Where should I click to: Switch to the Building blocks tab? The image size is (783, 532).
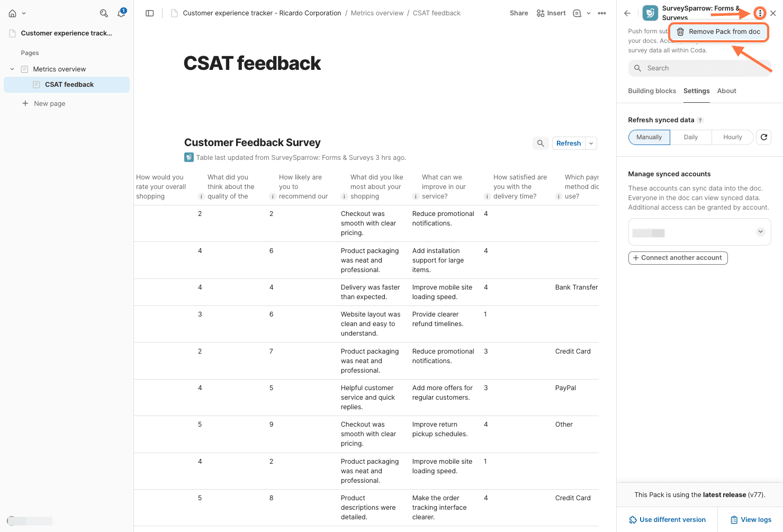coord(652,91)
